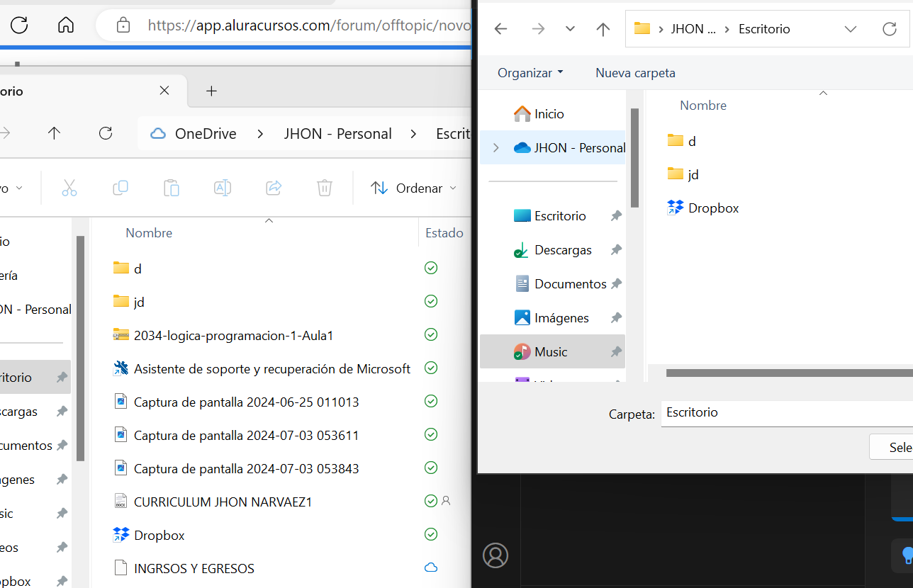Click JHON - Personal breadcrumb in Explorer
Screen dimensions: 913x588
(338, 134)
